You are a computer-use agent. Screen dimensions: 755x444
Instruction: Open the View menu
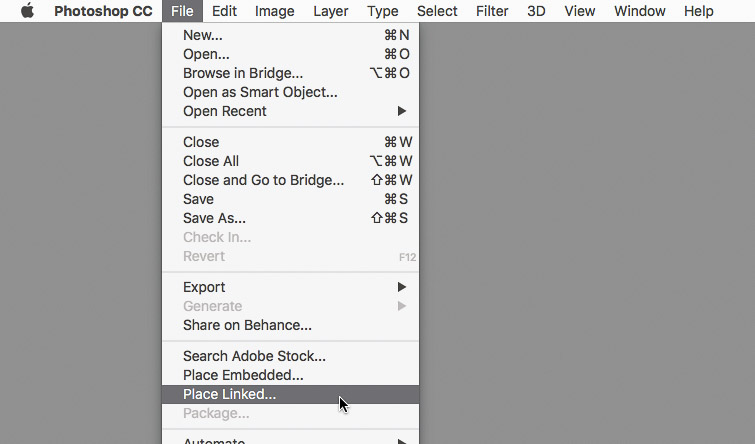[580, 11]
